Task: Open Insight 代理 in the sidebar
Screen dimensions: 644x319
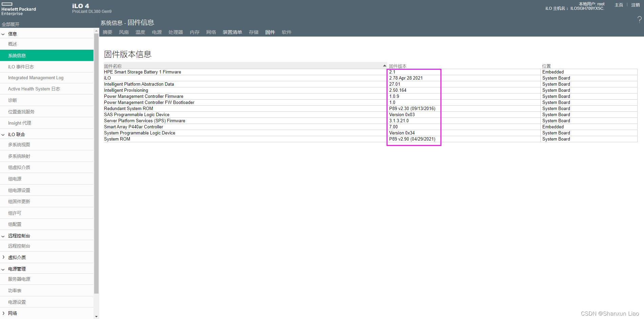Action: (47, 123)
